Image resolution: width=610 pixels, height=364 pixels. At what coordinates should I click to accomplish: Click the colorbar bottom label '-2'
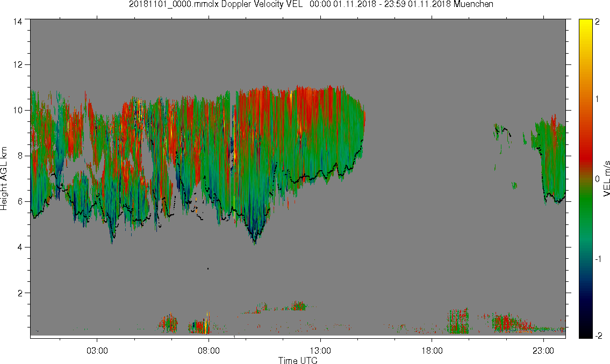coord(598,336)
